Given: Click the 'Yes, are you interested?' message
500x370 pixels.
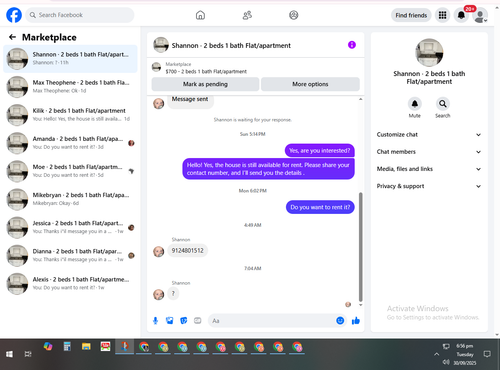Looking at the screenshot, I should pos(320,151).
